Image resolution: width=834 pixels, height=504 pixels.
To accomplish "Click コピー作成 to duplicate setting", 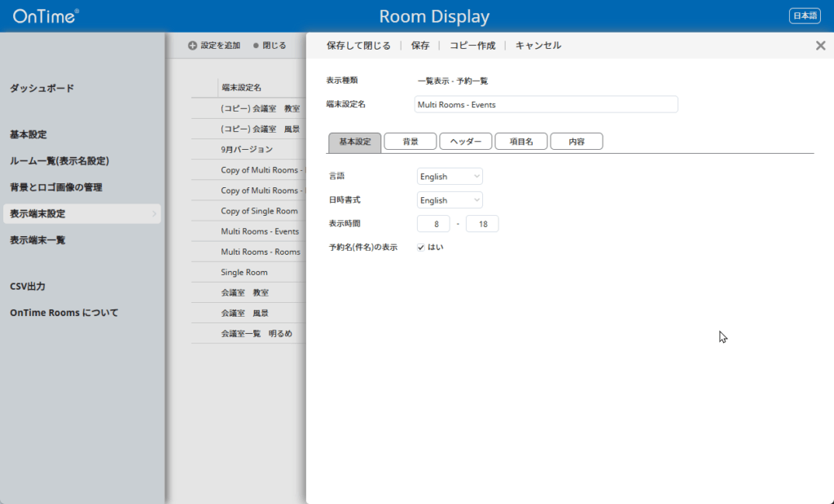I will click(x=472, y=46).
